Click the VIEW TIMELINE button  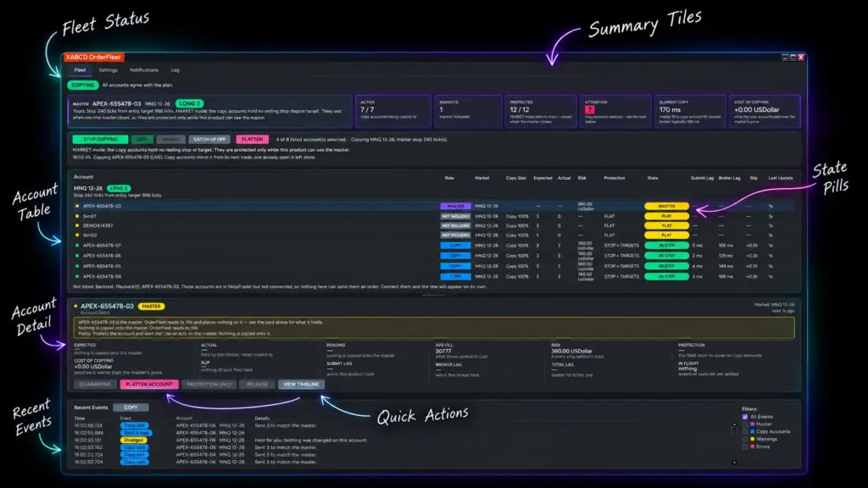pyautogui.click(x=301, y=384)
